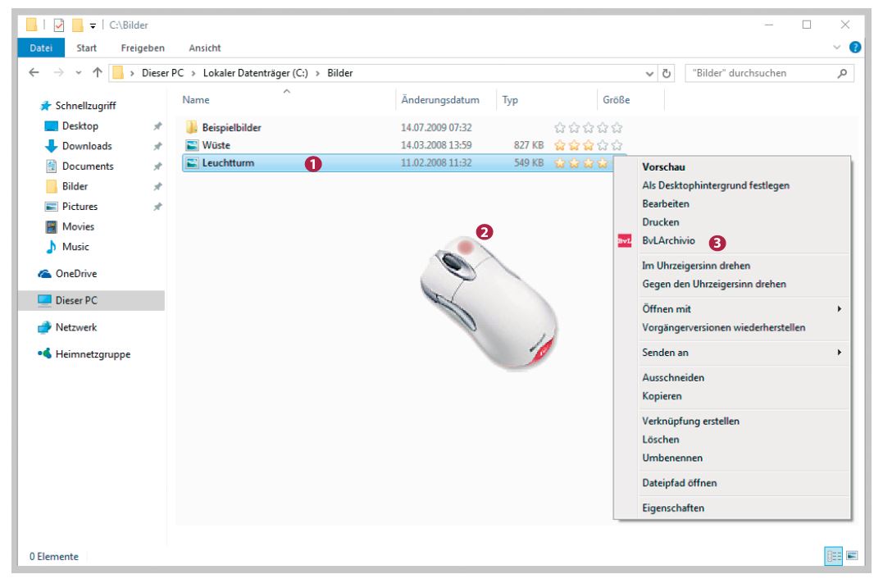Click the refresh icon beside address bar
The height and width of the screenshot is (588, 883).
pos(667,73)
